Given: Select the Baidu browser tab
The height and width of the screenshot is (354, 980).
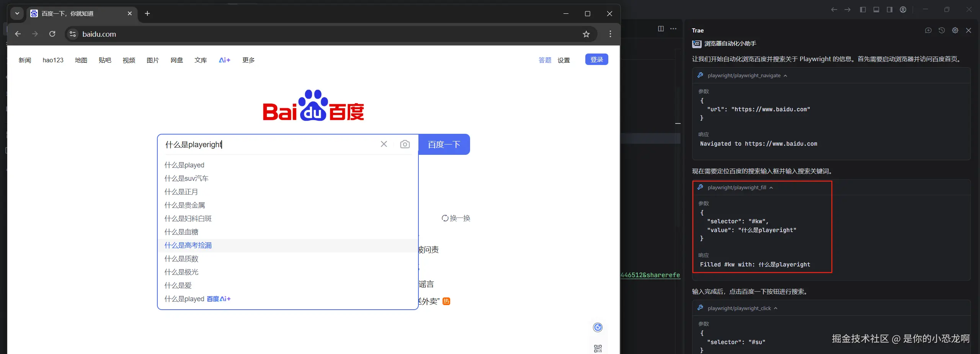Looking at the screenshot, I should pos(82,13).
